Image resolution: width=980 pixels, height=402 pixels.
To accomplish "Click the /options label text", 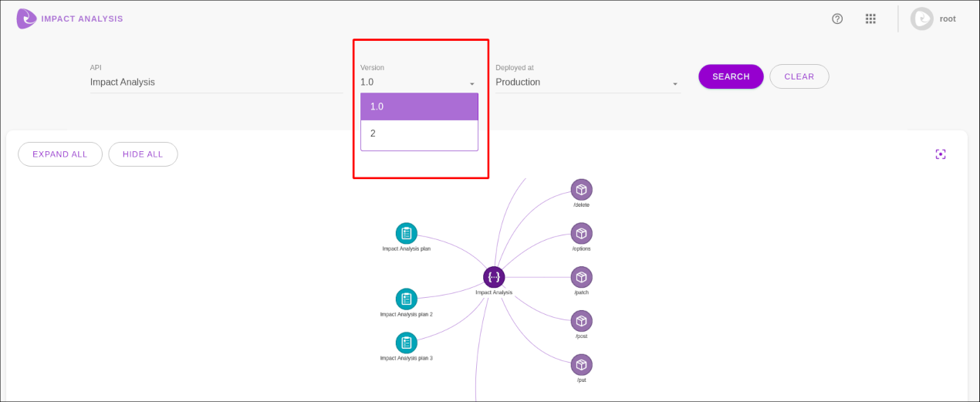I will (x=581, y=248).
